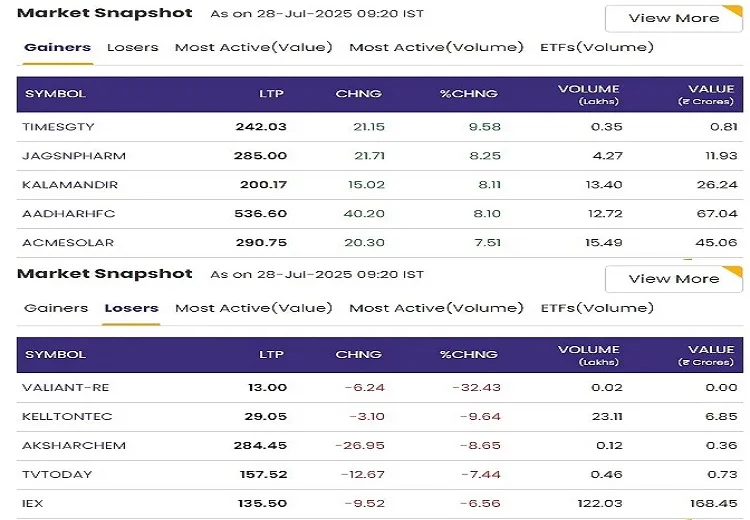The width and height of the screenshot is (750, 520).
Task: Open the JAGSNPHARM stock symbol
Action: (x=60, y=156)
